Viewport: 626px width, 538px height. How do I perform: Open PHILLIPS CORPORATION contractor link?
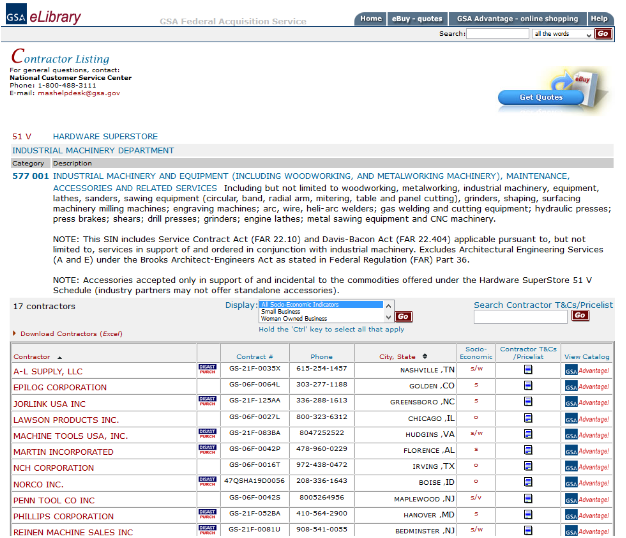[x=63, y=516]
